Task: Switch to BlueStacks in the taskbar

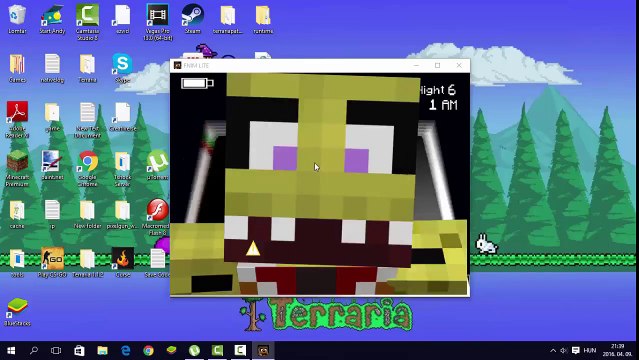Action: [172, 350]
